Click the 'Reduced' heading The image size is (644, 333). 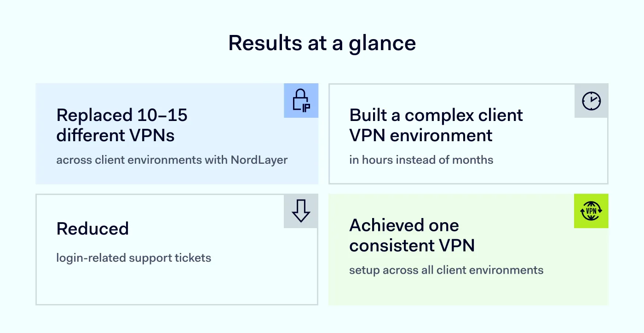point(92,229)
